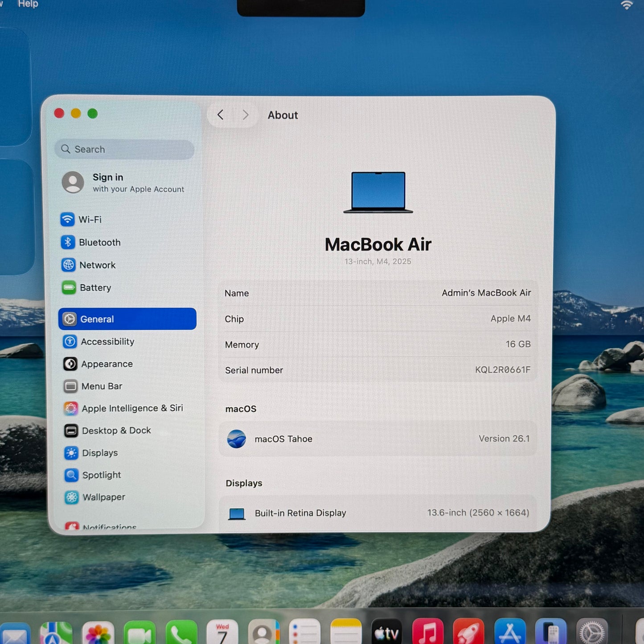Open Desktop & Dock settings
Screen dimensions: 644x644
(x=116, y=431)
